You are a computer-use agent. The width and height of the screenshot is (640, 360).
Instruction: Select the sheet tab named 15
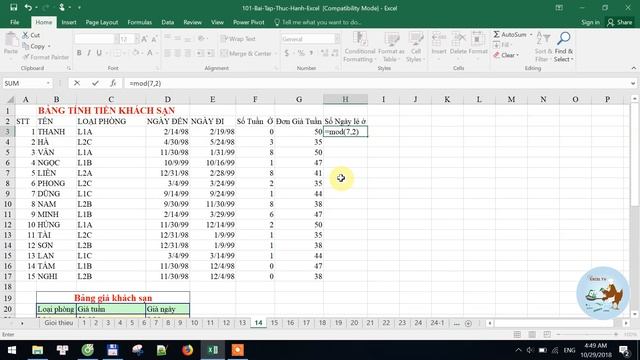pos(274,323)
